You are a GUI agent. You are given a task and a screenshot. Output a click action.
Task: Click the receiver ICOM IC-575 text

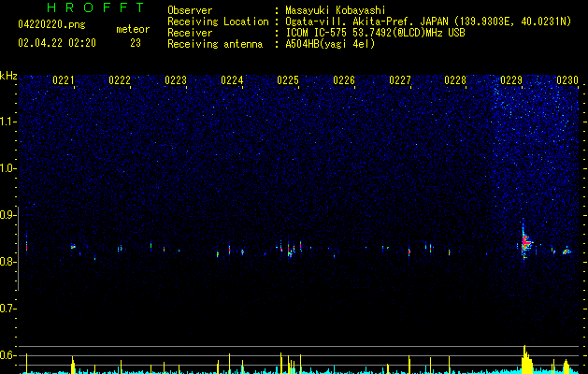tap(375, 33)
